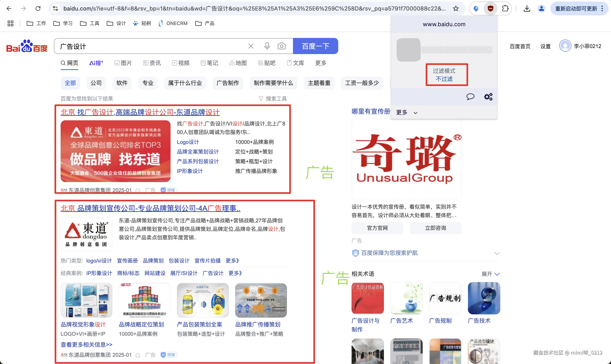This screenshot has width=611, height=364.
Task: Expand 百度保障为您搜索护航 panel chevron
Action: [x=497, y=253]
